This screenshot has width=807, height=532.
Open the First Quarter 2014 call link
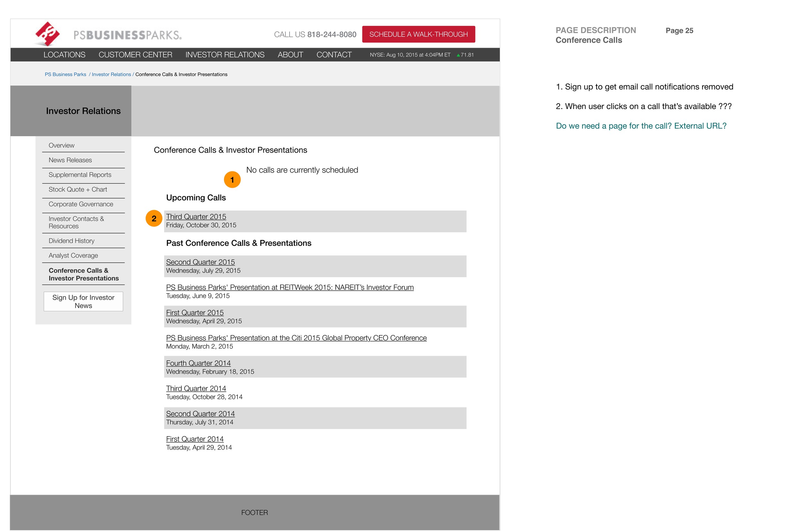195,439
